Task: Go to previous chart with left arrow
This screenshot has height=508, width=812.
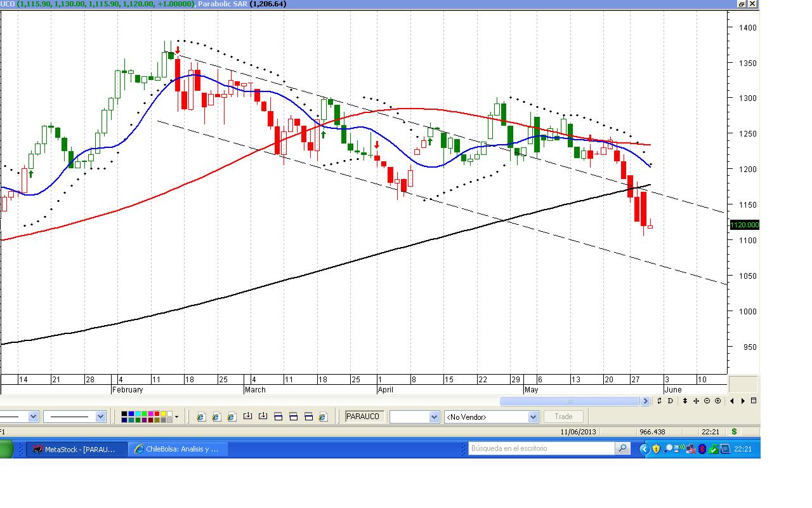Action: pos(732,401)
